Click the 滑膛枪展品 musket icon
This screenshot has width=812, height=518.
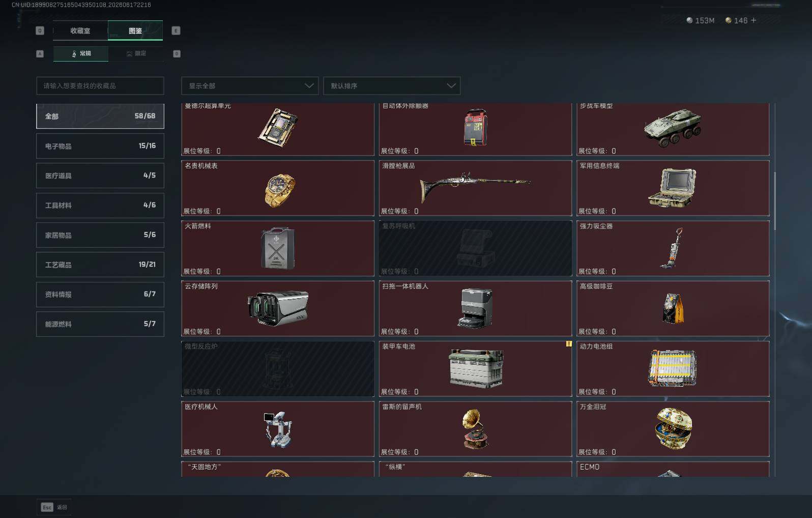pos(475,186)
